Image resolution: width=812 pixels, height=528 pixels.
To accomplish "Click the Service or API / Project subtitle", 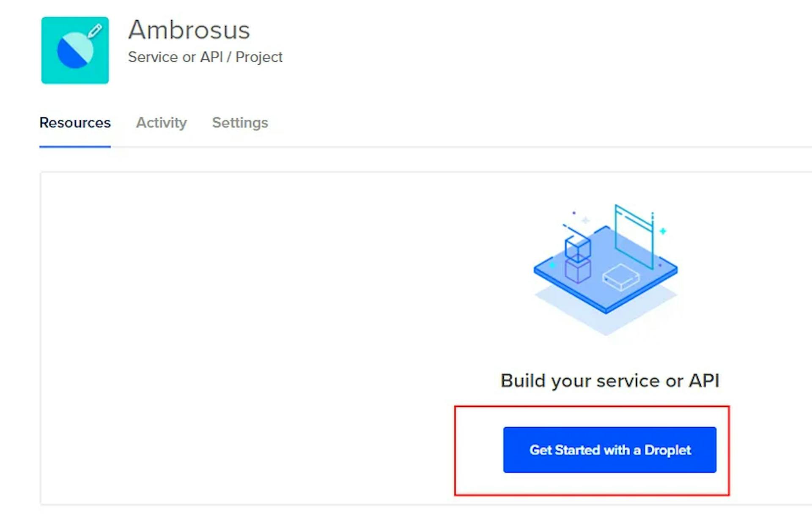I will (x=205, y=57).
